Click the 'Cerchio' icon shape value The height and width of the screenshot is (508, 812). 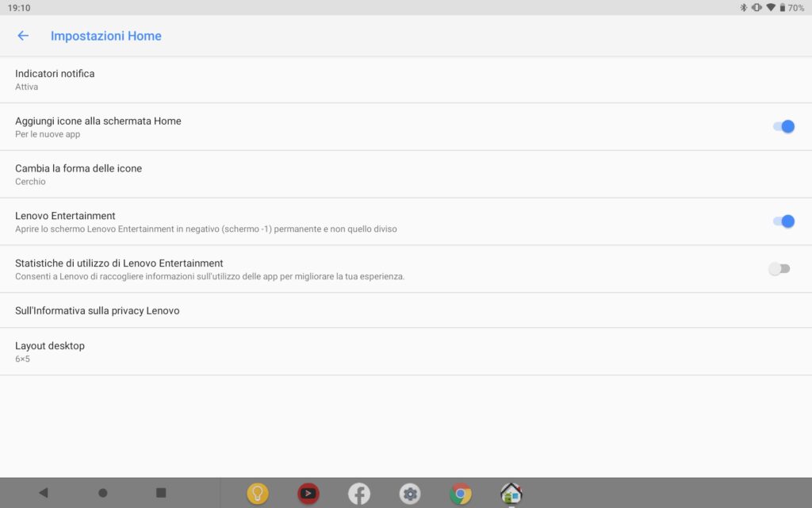click(30, 182)
